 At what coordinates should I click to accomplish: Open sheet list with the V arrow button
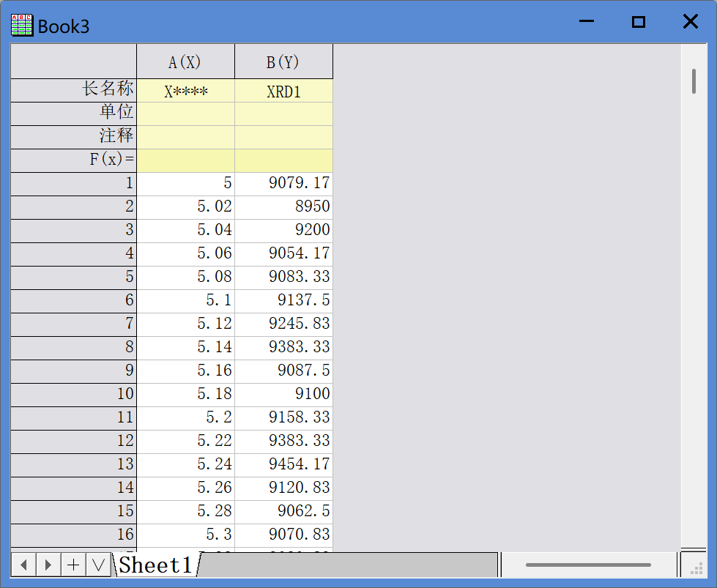click(98, 565)
